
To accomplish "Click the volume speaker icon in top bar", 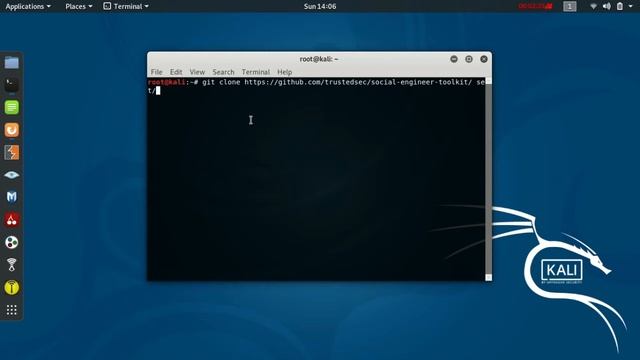I will coord(607,6).
